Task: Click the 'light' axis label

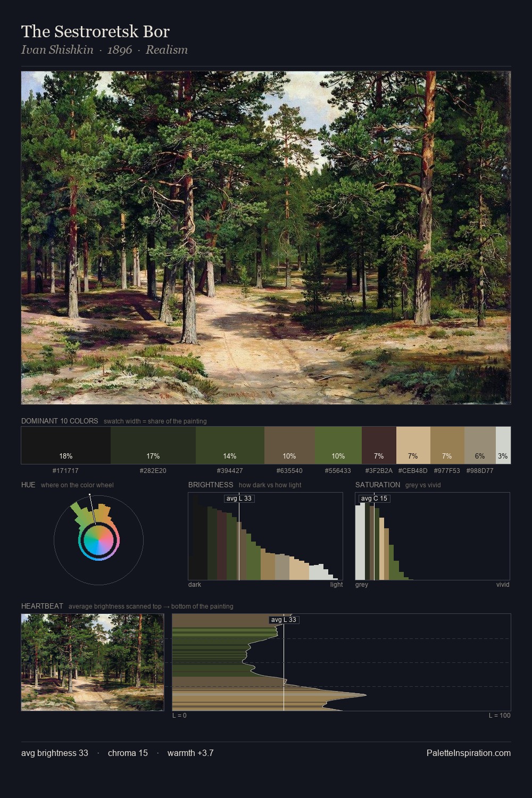Action: coord(336,585)
